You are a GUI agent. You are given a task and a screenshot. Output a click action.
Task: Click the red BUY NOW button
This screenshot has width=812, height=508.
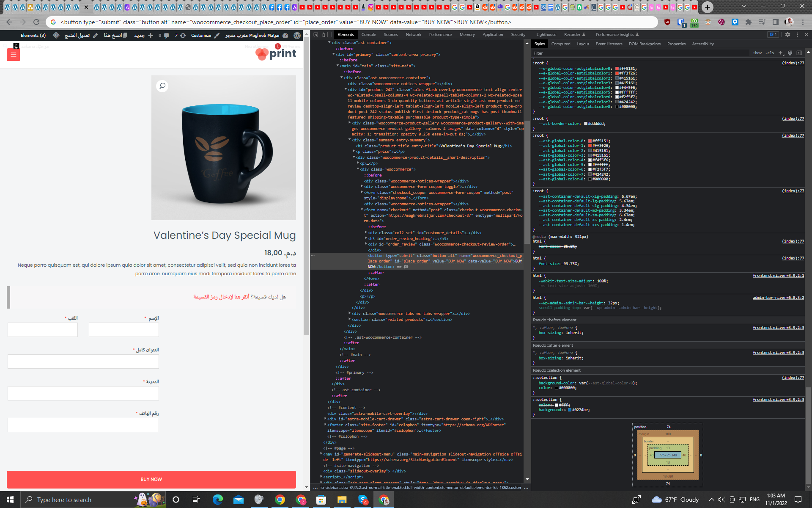click(151, 479)
